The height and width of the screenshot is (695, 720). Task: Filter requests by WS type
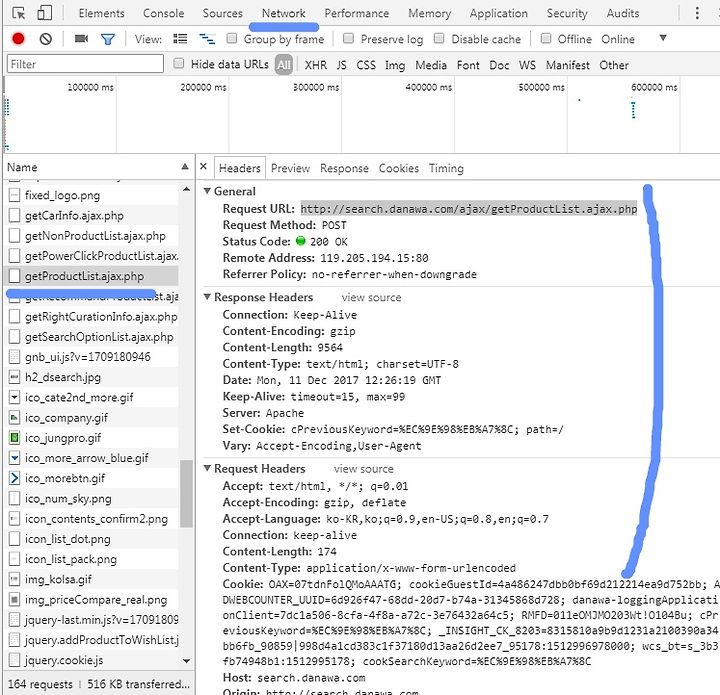pos(527,65)
